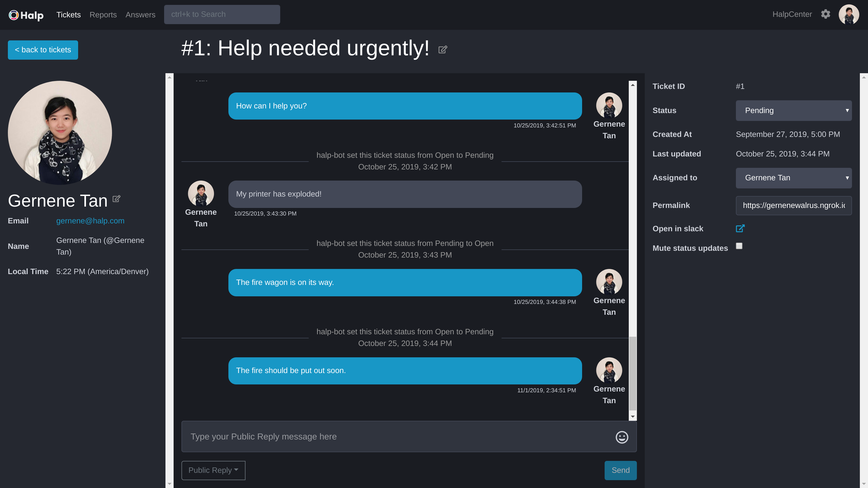This screenshot has height=488, width=868.
Task: Open the Answers section from nav bar
Action: pos(140,14)
